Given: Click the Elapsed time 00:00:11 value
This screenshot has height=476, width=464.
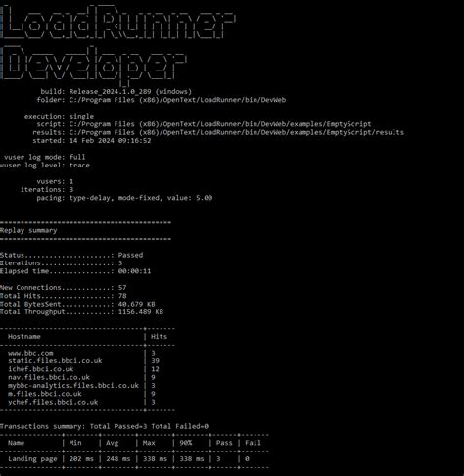Looking at the screenshot, I should pos(134,271).
